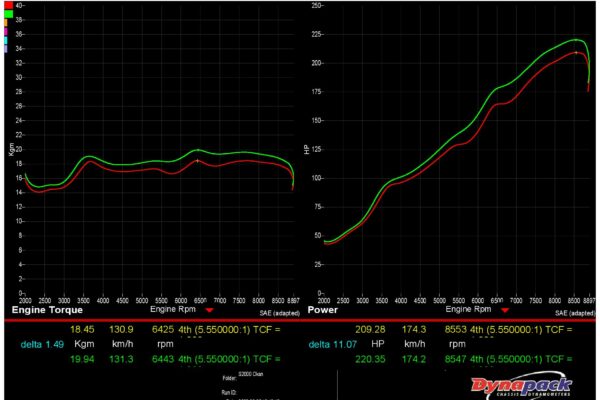The width and height of the screenshot is (600, 400).
Task: Click the green 131.3 speed value
Action: click(121, 359)
